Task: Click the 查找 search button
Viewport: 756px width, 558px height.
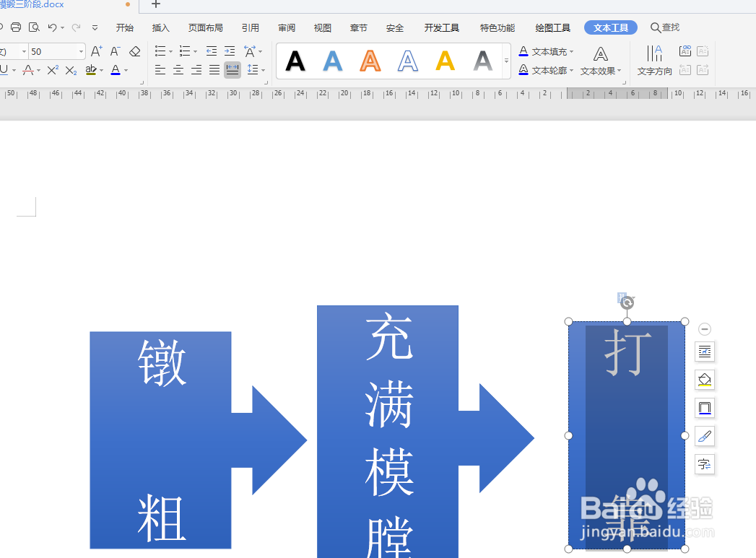Action: [665, 27]
